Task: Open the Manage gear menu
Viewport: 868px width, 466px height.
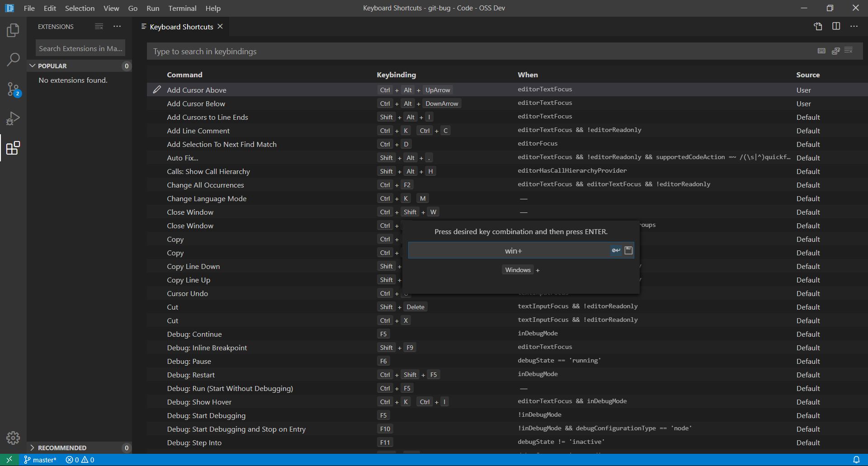Action: 13,438
